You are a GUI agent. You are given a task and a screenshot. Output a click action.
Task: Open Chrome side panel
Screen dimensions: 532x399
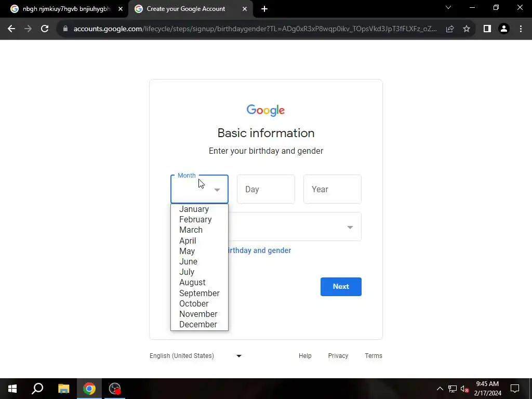click(x=487, y=29)
